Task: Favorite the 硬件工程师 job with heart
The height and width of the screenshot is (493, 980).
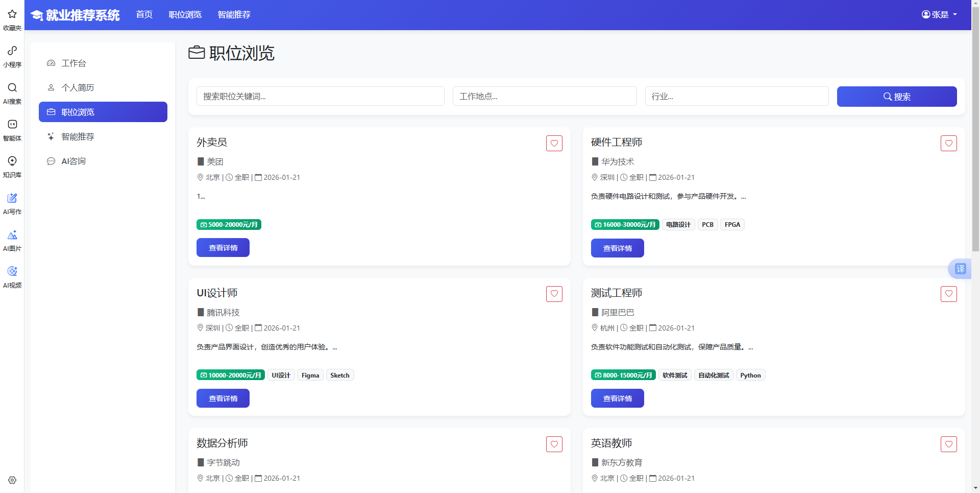Action: [x=949, y=144]
